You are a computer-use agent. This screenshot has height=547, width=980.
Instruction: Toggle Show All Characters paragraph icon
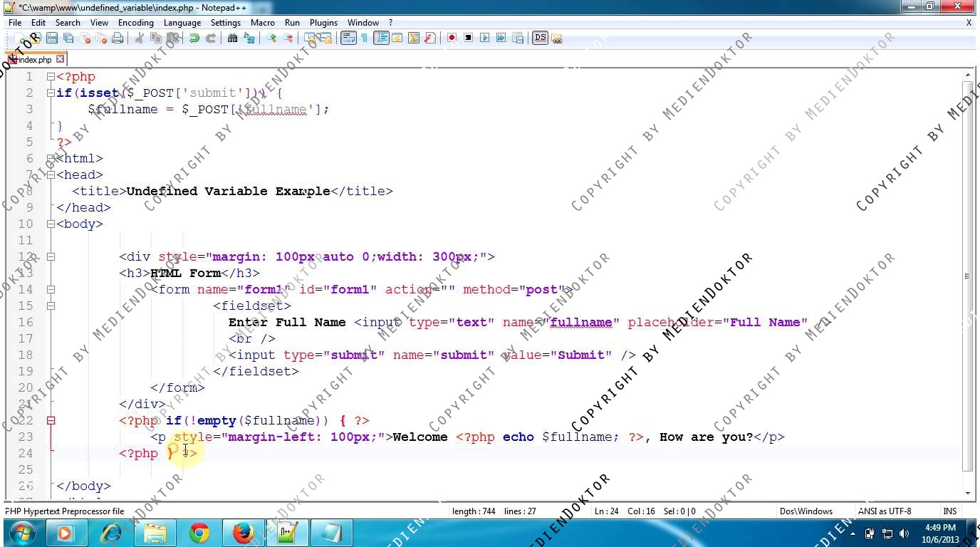pyautogui.click(x=364, y=38)
